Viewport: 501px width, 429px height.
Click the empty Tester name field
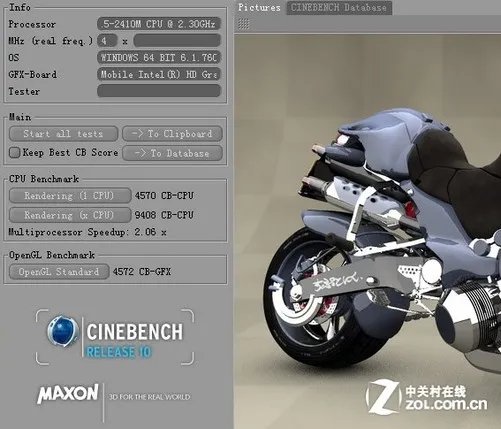pyautogui.click(x=159, y=91)
